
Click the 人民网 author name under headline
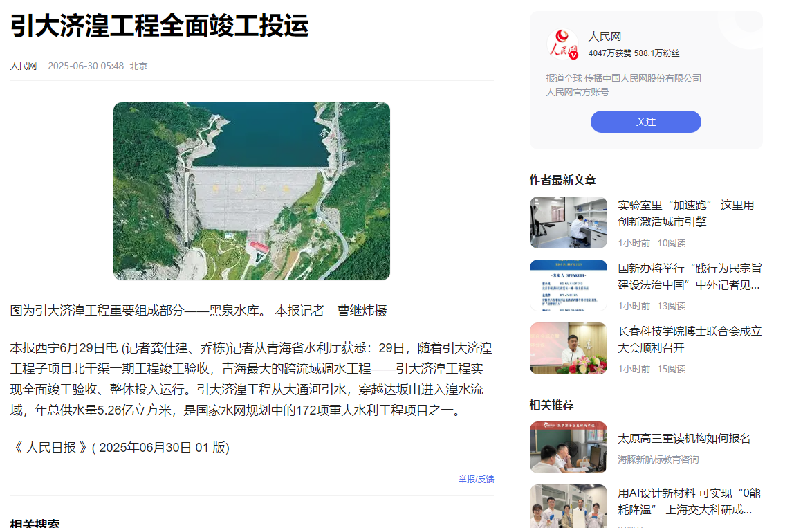(24, 66)
